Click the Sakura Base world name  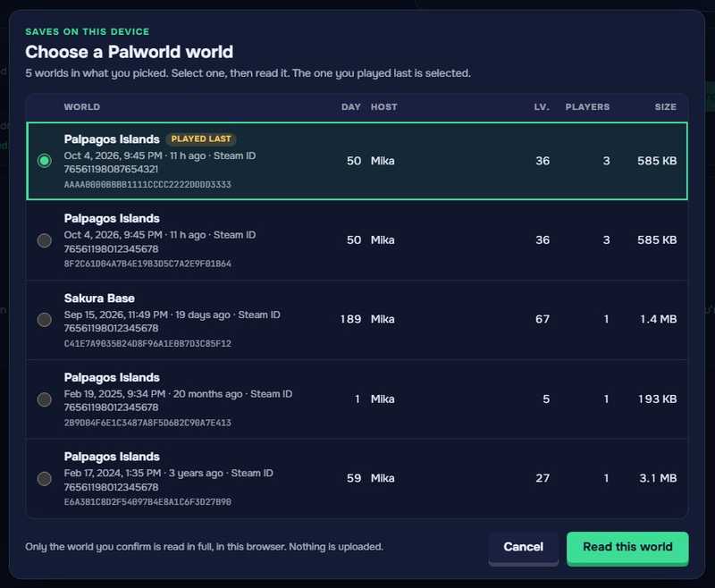[x=99, y=298]
